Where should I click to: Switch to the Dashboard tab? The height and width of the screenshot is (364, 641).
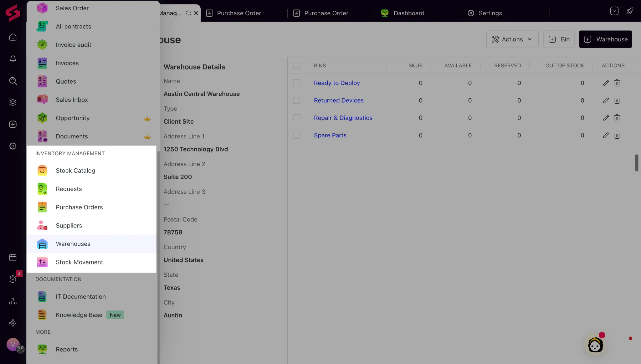(418, 13)
